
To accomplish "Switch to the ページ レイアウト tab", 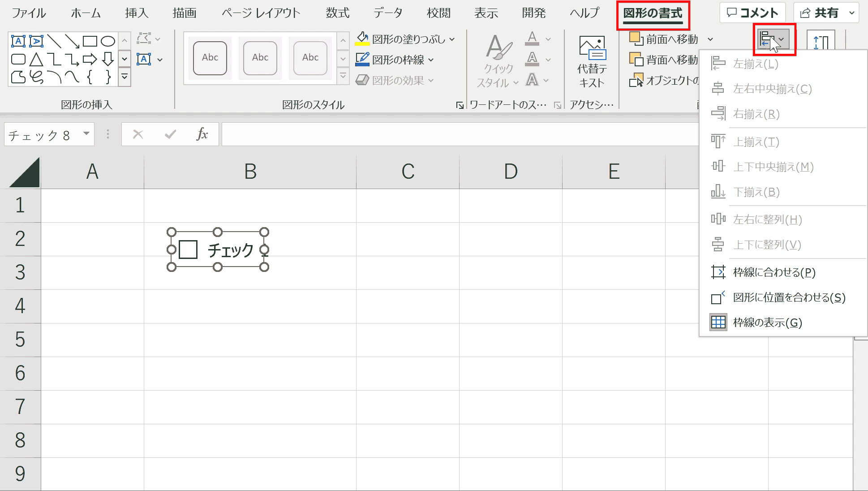I will pos(261,13).
